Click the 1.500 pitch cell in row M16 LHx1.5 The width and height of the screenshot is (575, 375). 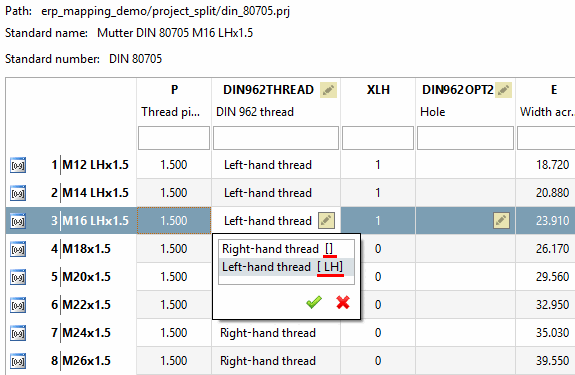[174, 221]
